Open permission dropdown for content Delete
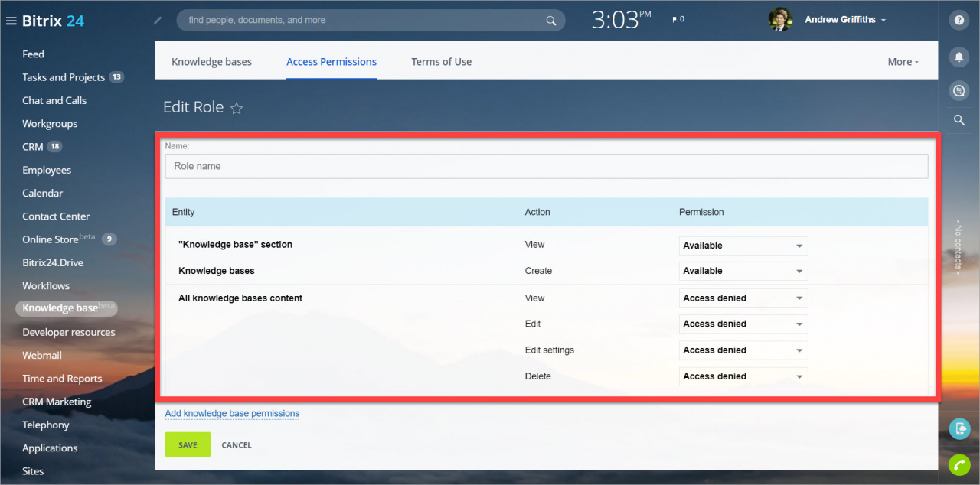Screen dimensions: 980x485 coord(743,376)
